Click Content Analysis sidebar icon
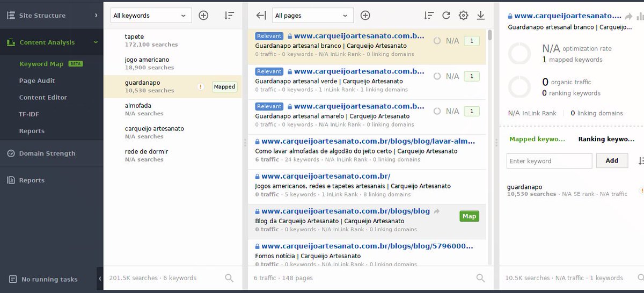This screenshot has width=644, height=293. (x=11, y=42)
